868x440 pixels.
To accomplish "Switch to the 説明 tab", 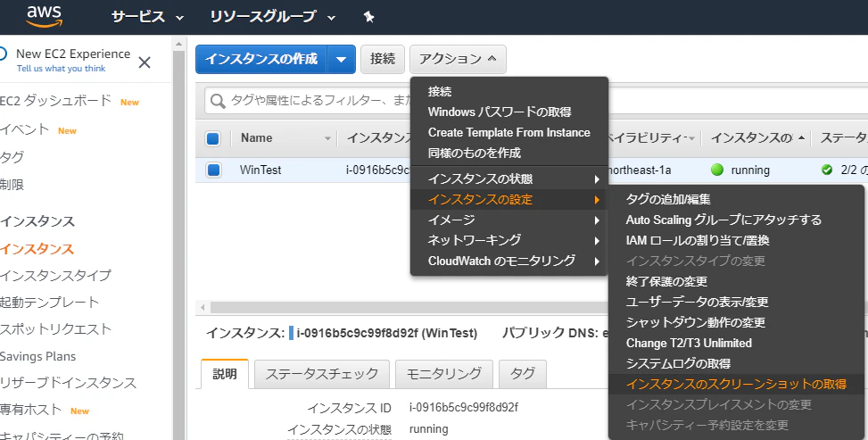I will click(x=225, y=374).
